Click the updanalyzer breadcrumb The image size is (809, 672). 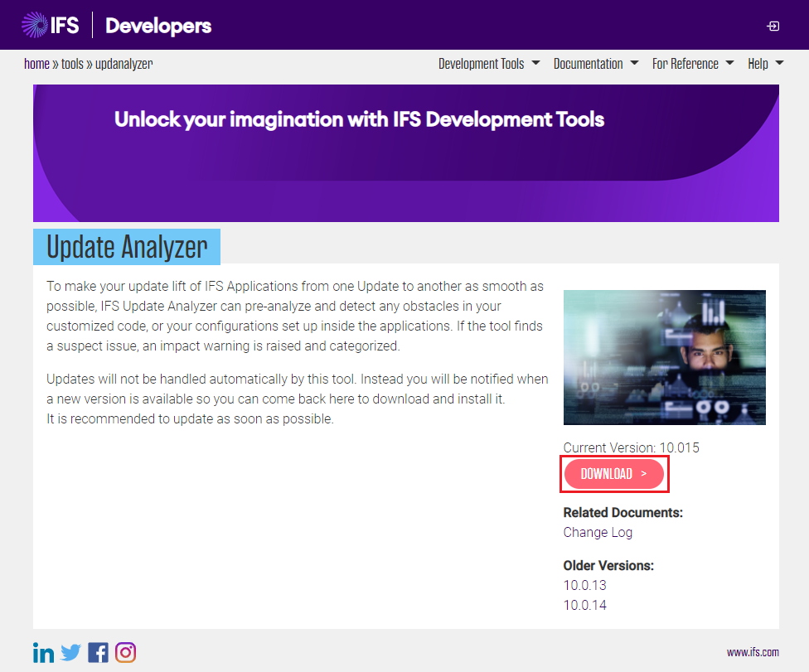(124, 64)
